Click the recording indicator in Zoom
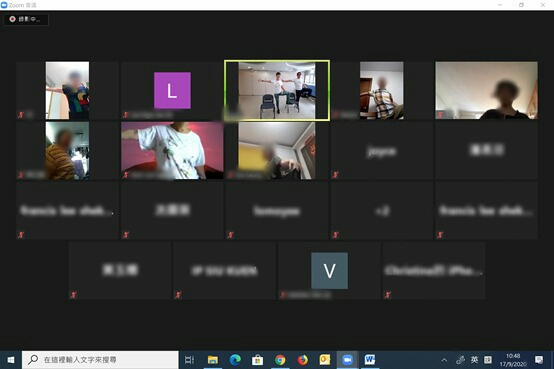554x369 pixels. click(26, 19)
